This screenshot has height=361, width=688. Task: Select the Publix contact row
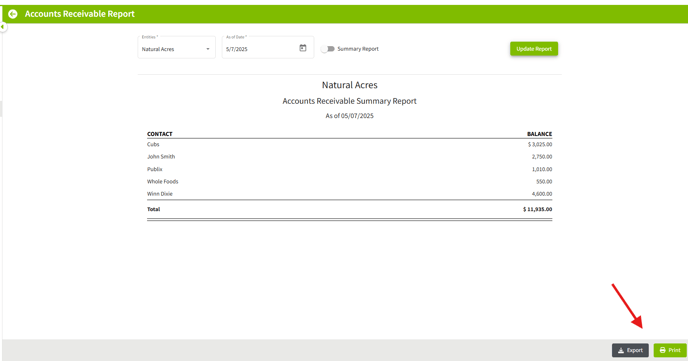349,169
